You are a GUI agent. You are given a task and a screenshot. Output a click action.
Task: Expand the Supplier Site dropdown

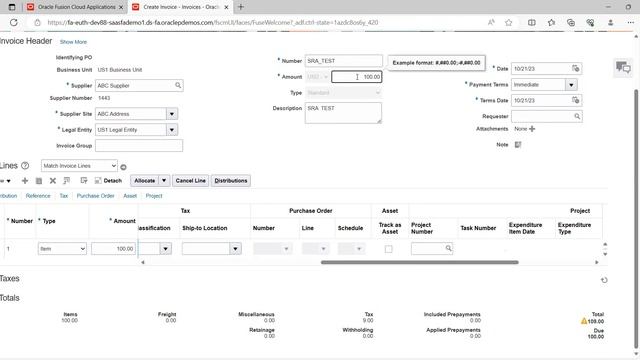(x=172, y=114)
